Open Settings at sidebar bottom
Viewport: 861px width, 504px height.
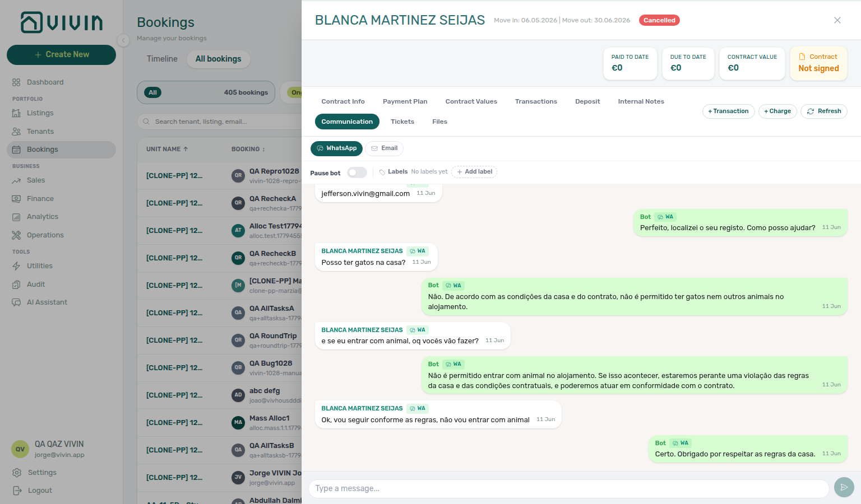pyautogui.click(x=61, y=473)
